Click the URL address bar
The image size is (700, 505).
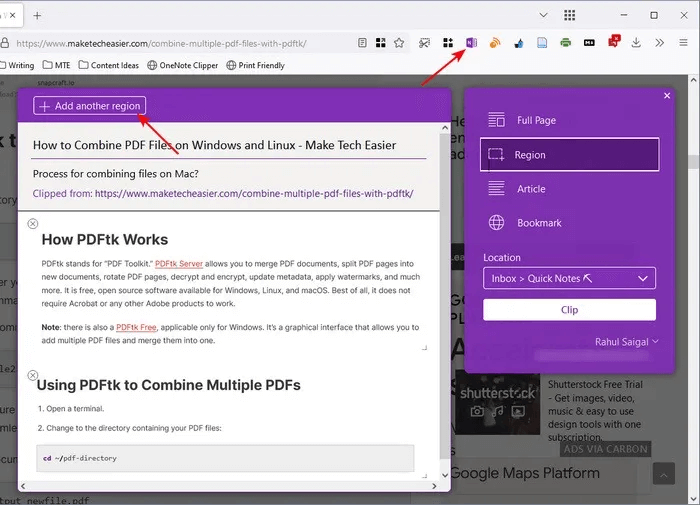tap(179, 43)
